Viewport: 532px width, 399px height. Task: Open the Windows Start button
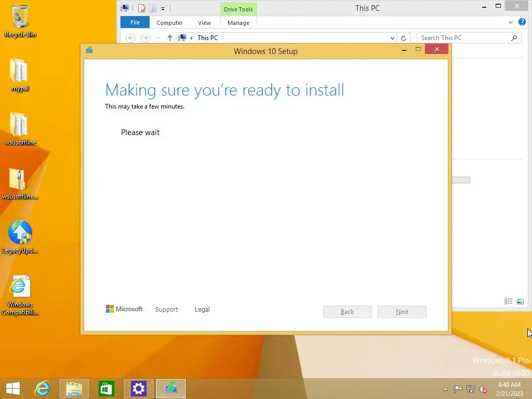(x=13, y=389)
